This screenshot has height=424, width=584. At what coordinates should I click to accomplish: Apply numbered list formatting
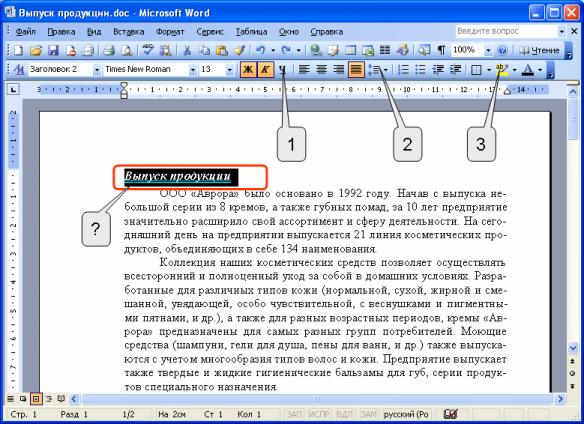(x=403, y=69)
